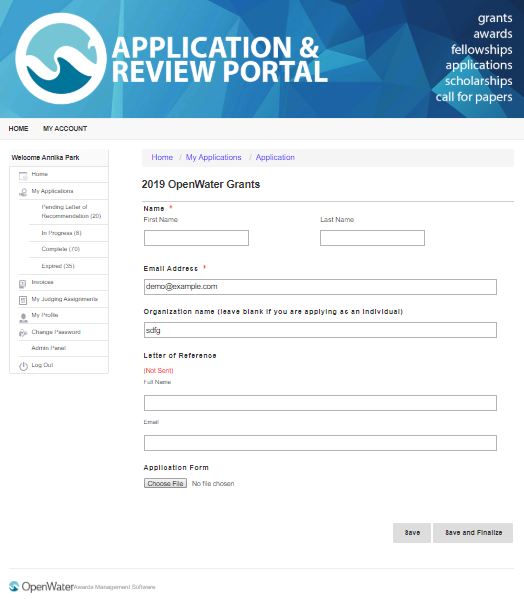
Task: Click the Home icon in the sidebar
Action: click(x=23, y=175)
